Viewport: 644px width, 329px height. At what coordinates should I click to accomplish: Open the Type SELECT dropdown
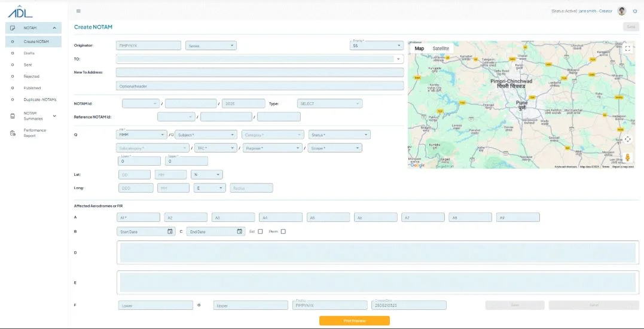330,103
